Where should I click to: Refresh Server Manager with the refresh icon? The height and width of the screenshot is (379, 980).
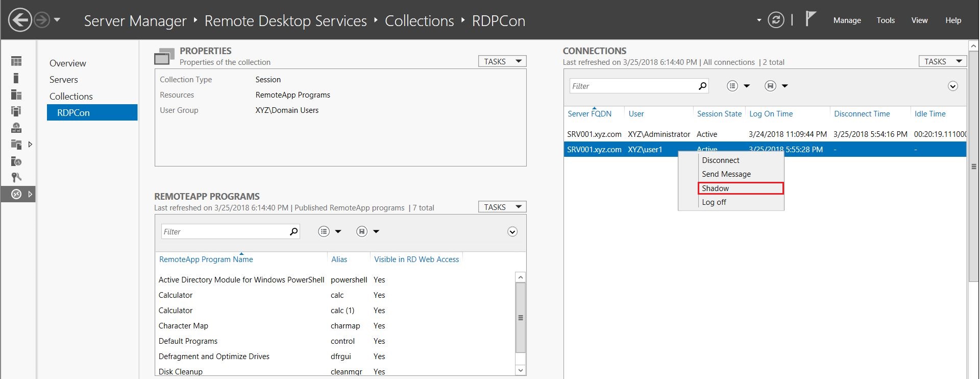776,20
